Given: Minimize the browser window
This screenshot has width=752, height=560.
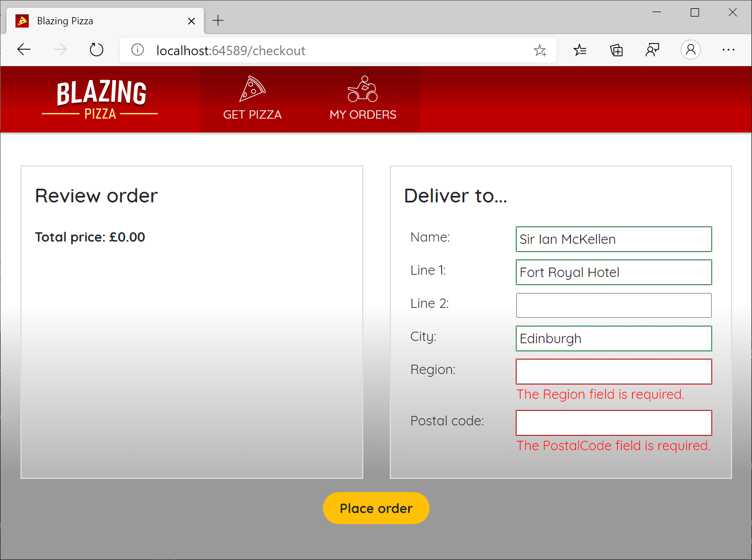Looking at the screenshot, I should 656,12.
